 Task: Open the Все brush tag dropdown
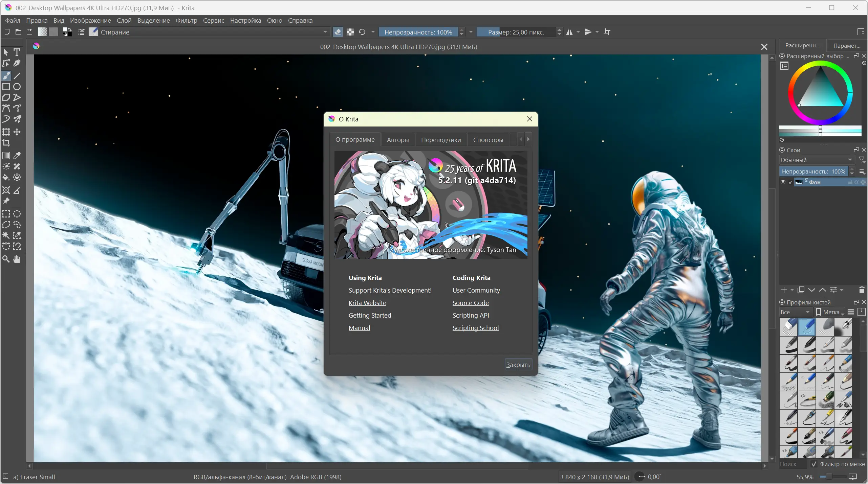[795, 312]
